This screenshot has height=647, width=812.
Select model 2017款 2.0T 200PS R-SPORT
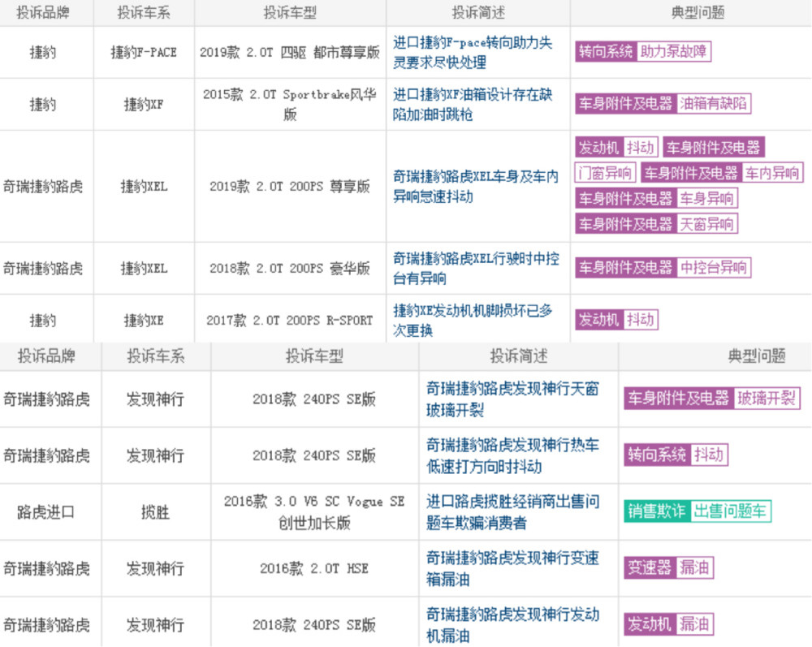[290, 321]
